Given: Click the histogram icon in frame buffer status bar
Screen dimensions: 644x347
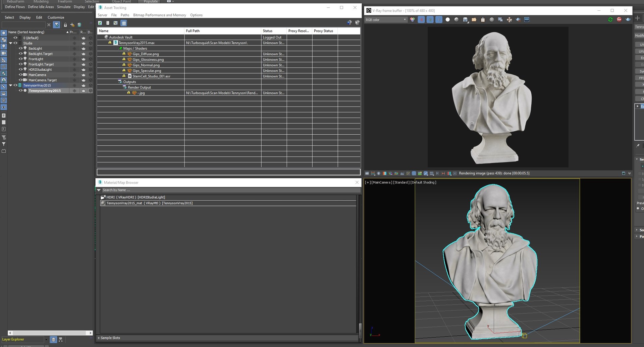Looking at the screenshot, I should pos(402,173).
